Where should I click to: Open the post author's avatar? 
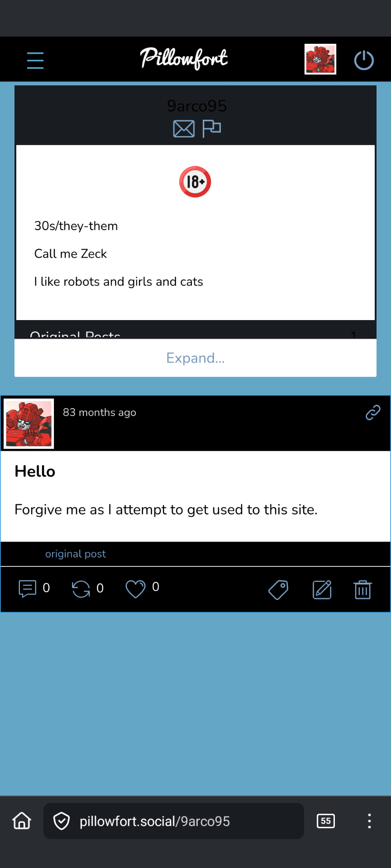coord(29,424)
